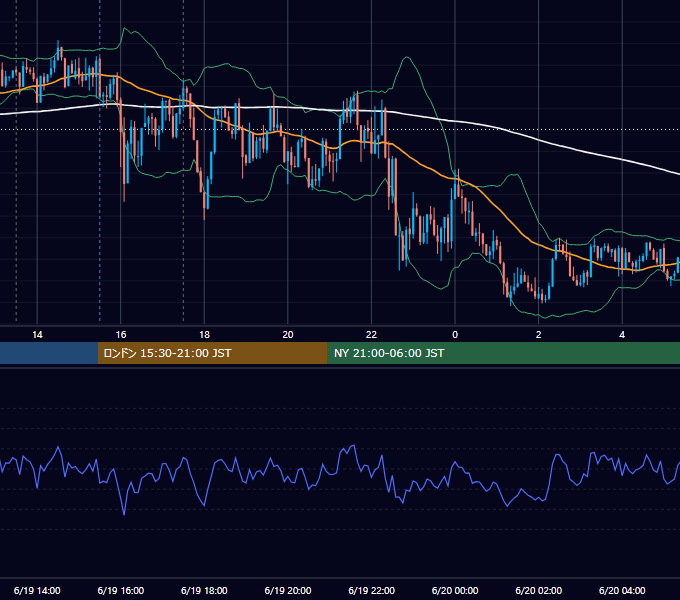
Task: Click the 16 hour axis label
Action: 121,335
